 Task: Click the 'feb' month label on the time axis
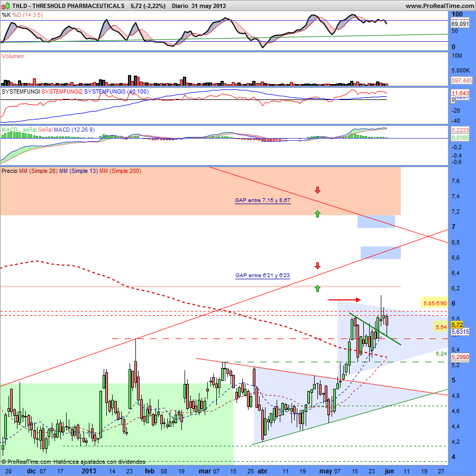pos(149,471)
